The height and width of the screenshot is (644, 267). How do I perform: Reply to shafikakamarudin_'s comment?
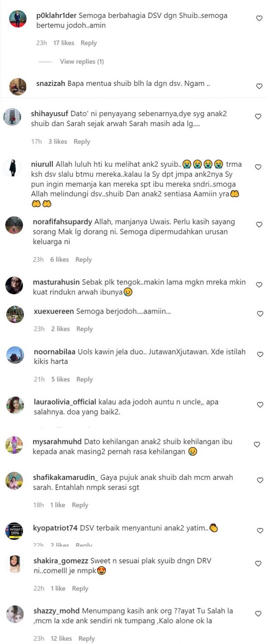point(80,505)
